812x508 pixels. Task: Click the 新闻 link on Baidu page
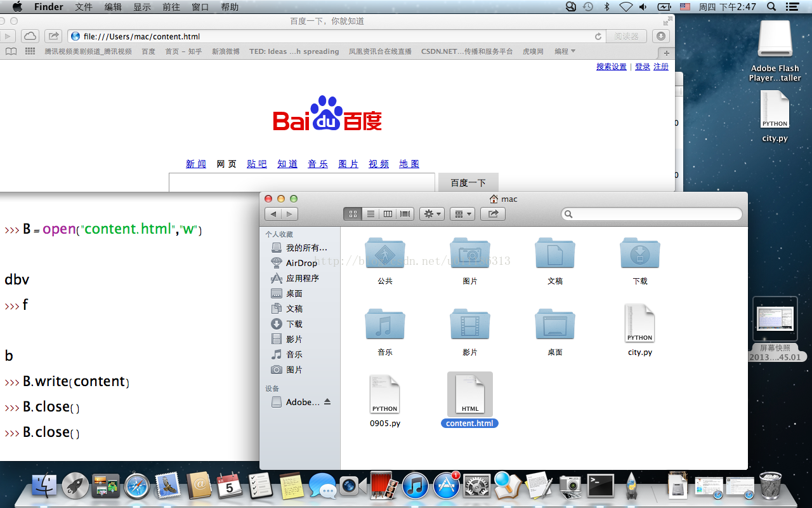pos(196,164)
